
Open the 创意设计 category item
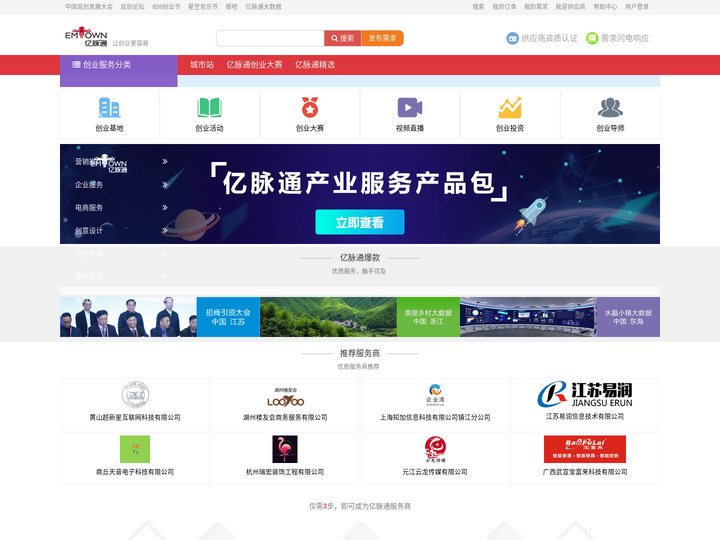[89, 231]
